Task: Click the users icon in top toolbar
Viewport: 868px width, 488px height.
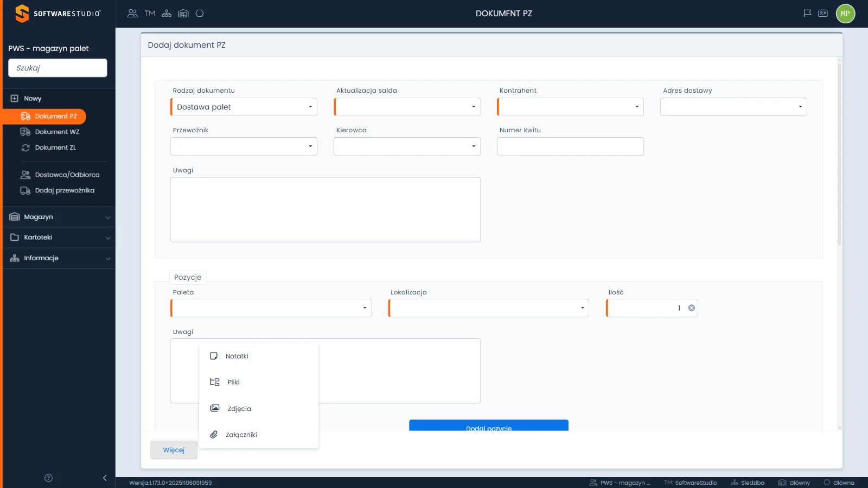Action: pos(132,14)
